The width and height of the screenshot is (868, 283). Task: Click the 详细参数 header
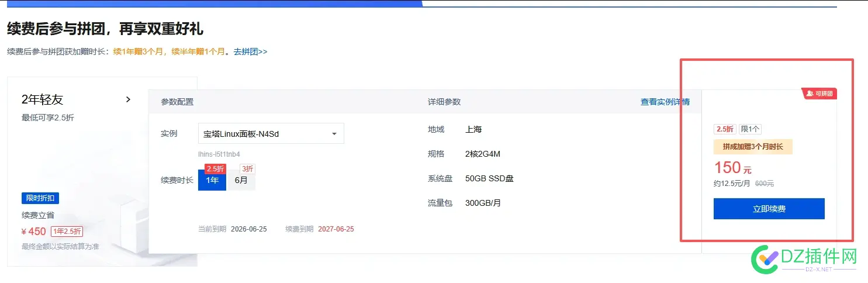coord(444,102)
